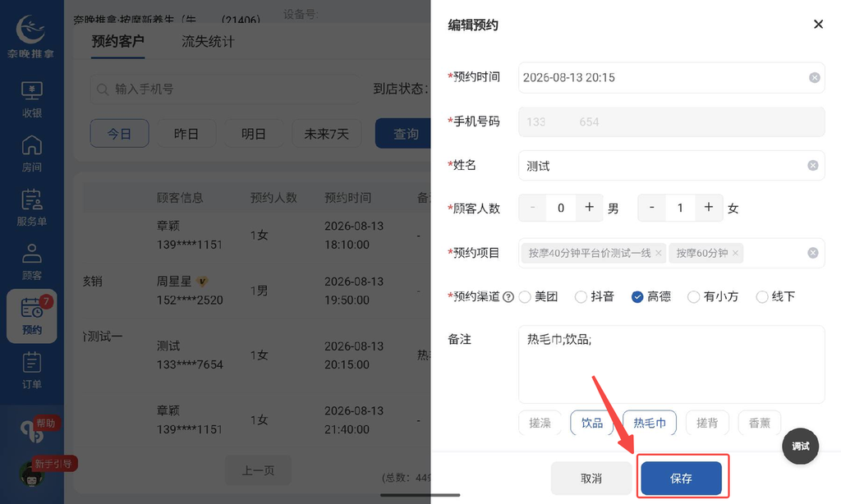Toggle the 热毛巾 remark tag

(x=650, y=423)
